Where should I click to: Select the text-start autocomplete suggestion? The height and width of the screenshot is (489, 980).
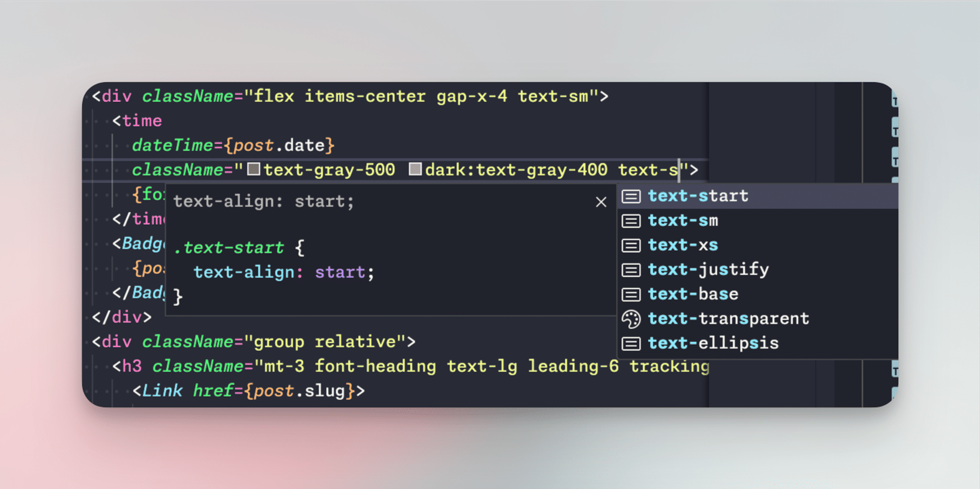(757, 196)
